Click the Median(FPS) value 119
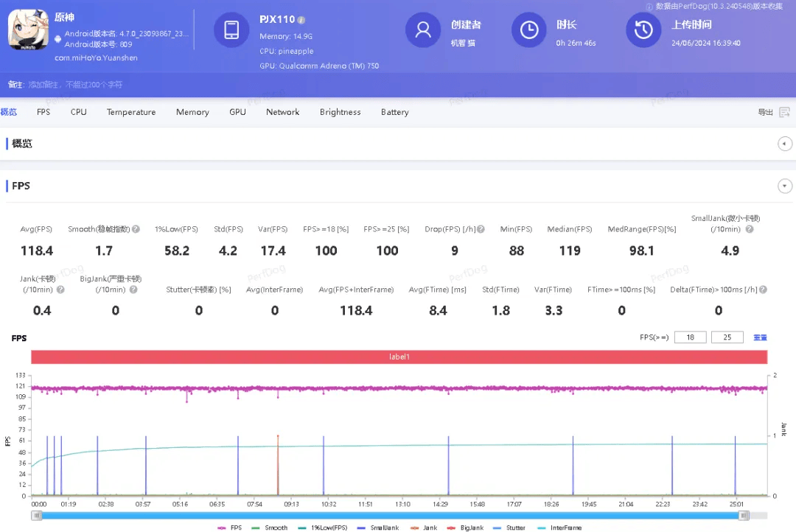Screen dimensions: 796x532 [x=570, y=251]
